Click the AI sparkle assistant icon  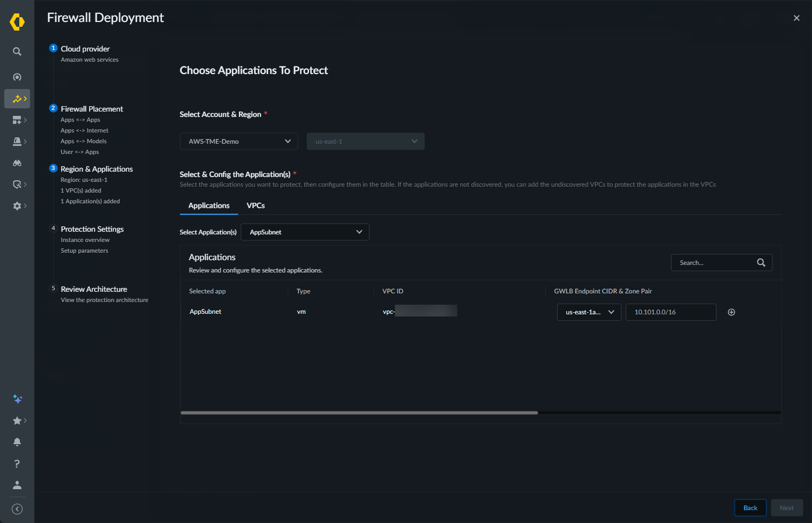pyautogui.click(x=17, y=399)
